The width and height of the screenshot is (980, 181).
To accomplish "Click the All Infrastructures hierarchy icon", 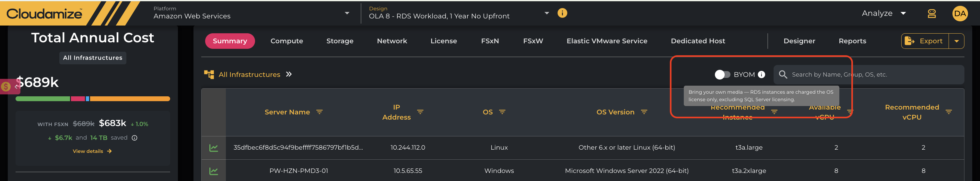I will tap(209, 74).
